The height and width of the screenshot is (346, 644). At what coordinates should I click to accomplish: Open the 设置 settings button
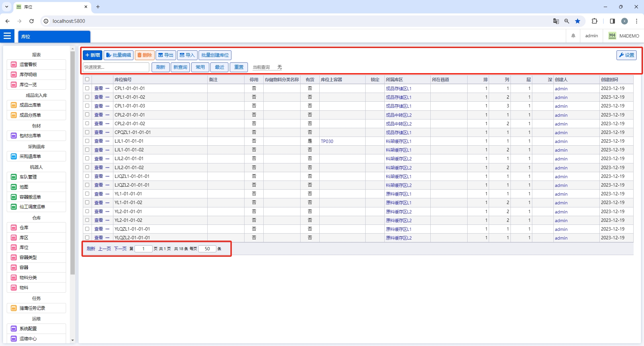tap(626, 55)
